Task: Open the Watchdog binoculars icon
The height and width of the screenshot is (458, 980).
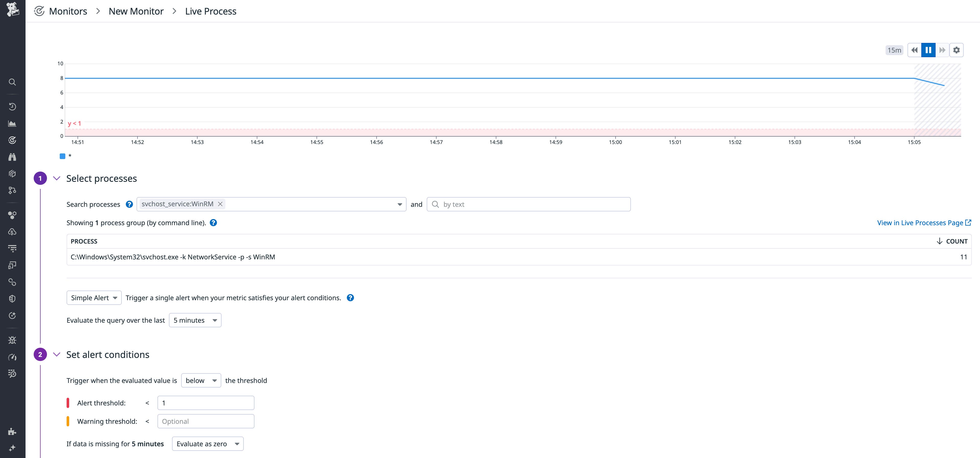Action: click(x=12, y=156)
